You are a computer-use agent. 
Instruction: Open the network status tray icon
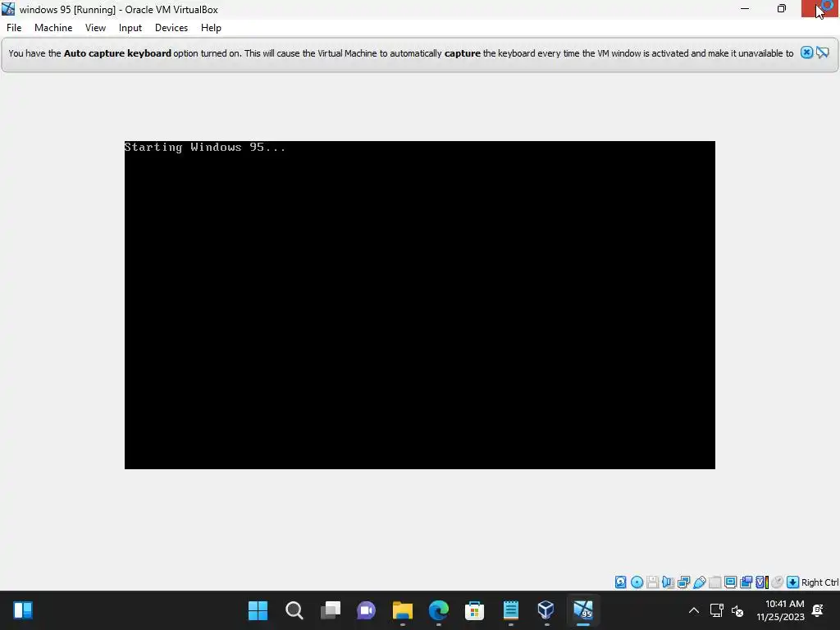pos(717,610)
